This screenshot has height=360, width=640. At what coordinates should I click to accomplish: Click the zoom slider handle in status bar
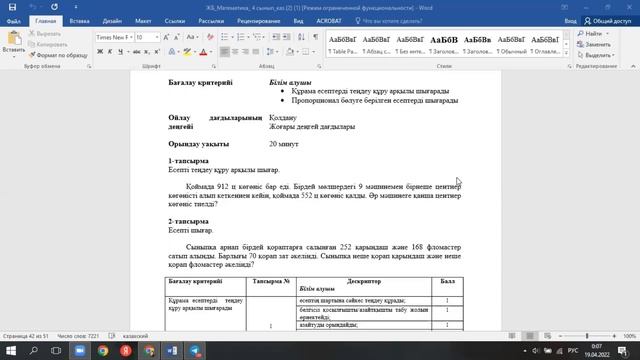587,336
